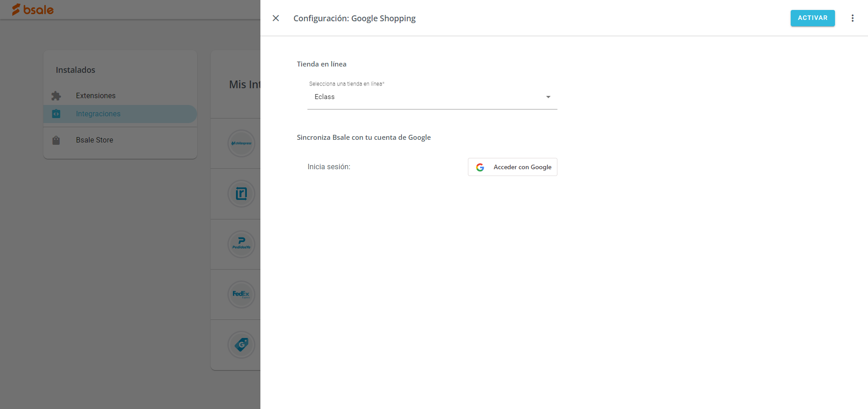The height and width of the screenshot is (409, 868).
Task: Click the 'Configuración: Google Shopping' title
Action: tap(354, 19)
